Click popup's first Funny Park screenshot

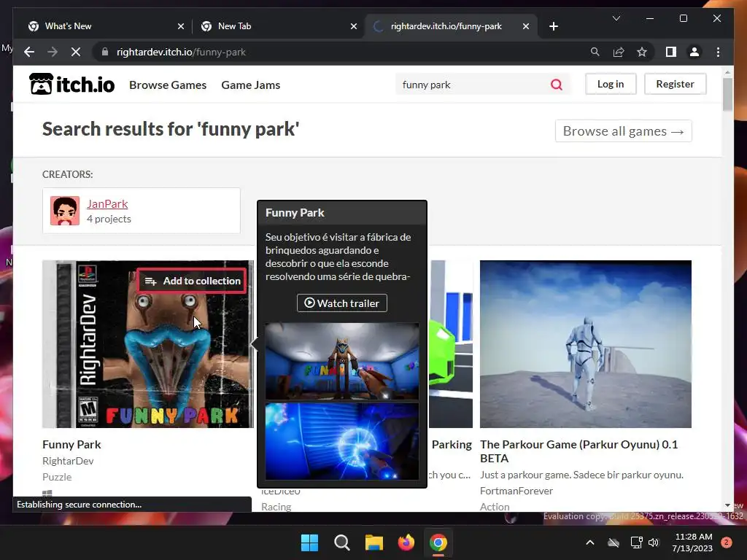[x=342, y=361]
